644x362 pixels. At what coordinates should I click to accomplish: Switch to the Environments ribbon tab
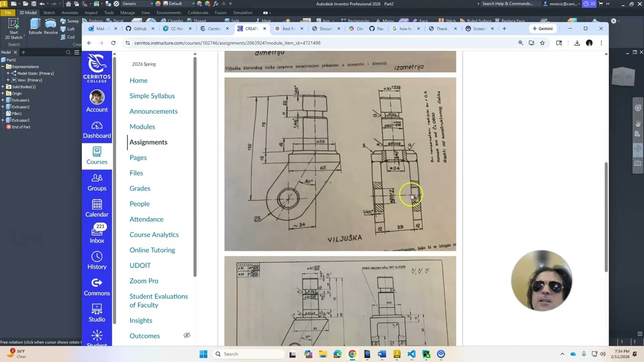coord(169,13)
